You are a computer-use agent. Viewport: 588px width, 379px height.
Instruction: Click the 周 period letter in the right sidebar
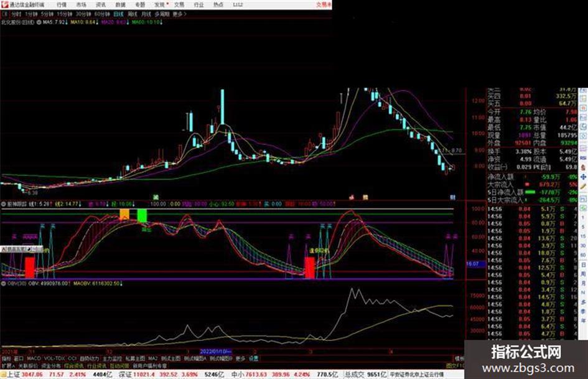[x=584, y=274]
